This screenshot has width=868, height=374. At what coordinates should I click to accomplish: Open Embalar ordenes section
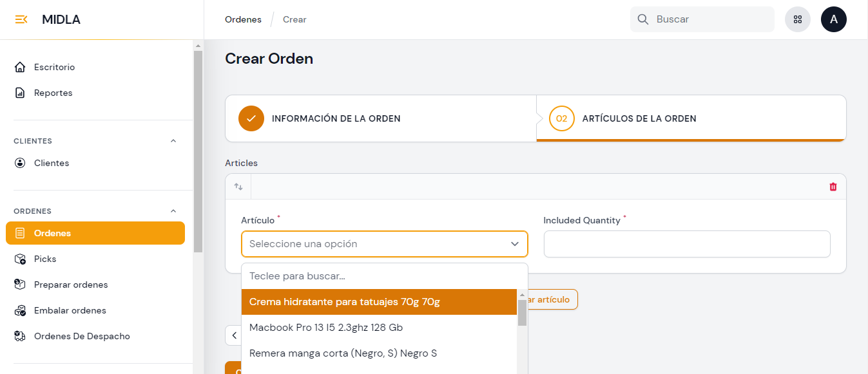[x=70, y=310]
